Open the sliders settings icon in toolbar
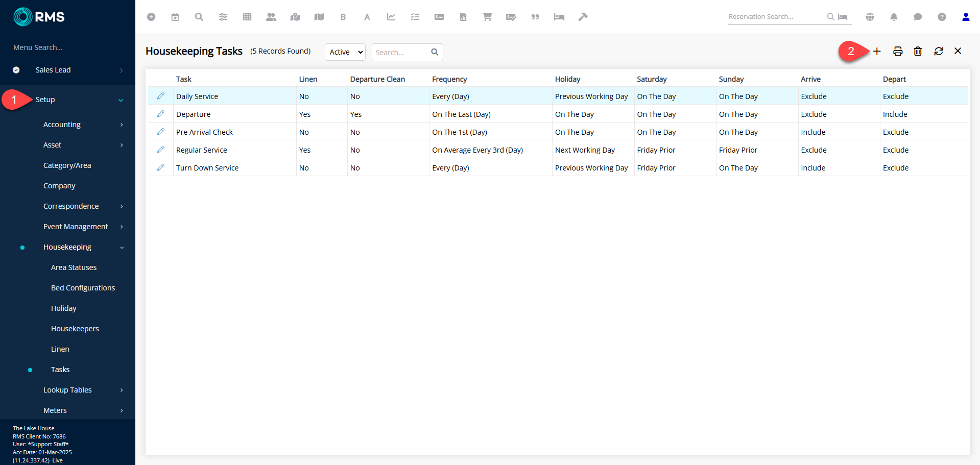The height and width of the screenshot is (465, 980). [223, 17]
